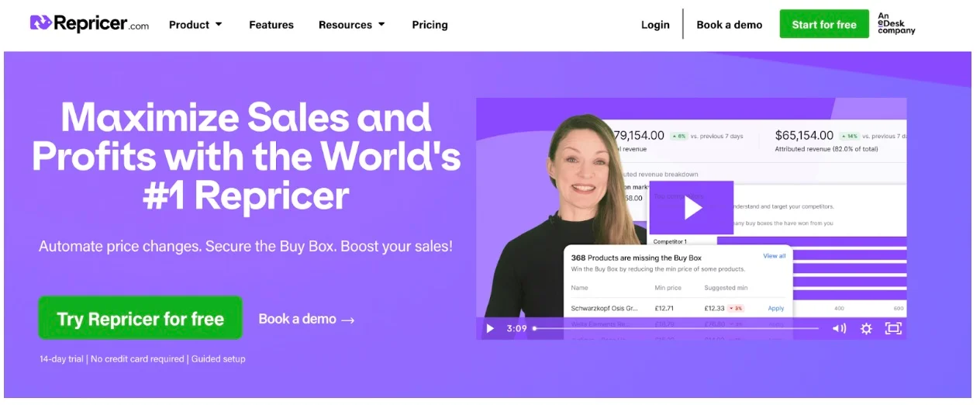Expand the Resources dropdown menu

pyautogui.click(x=352, y=25)
